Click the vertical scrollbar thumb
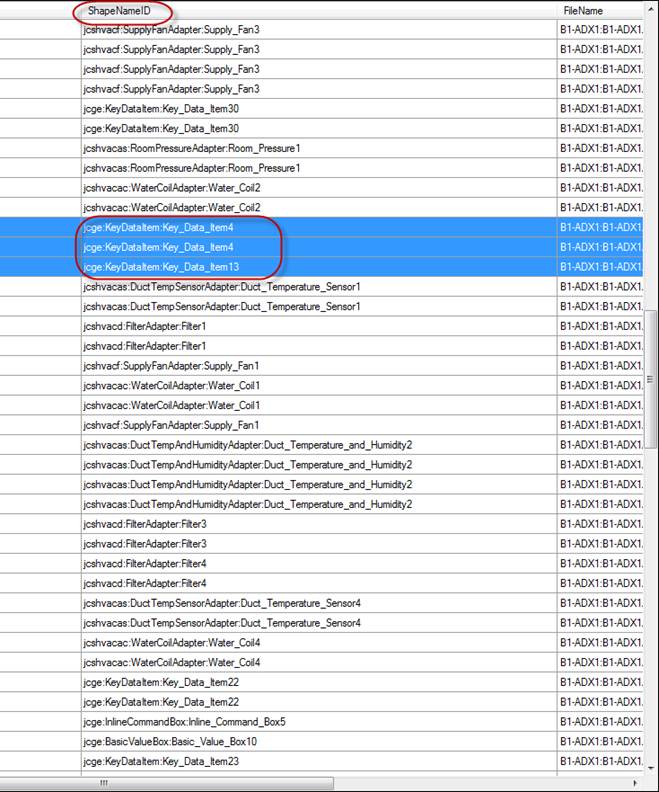Viewport: 659px width, 792px height. [x=651, y=378]
